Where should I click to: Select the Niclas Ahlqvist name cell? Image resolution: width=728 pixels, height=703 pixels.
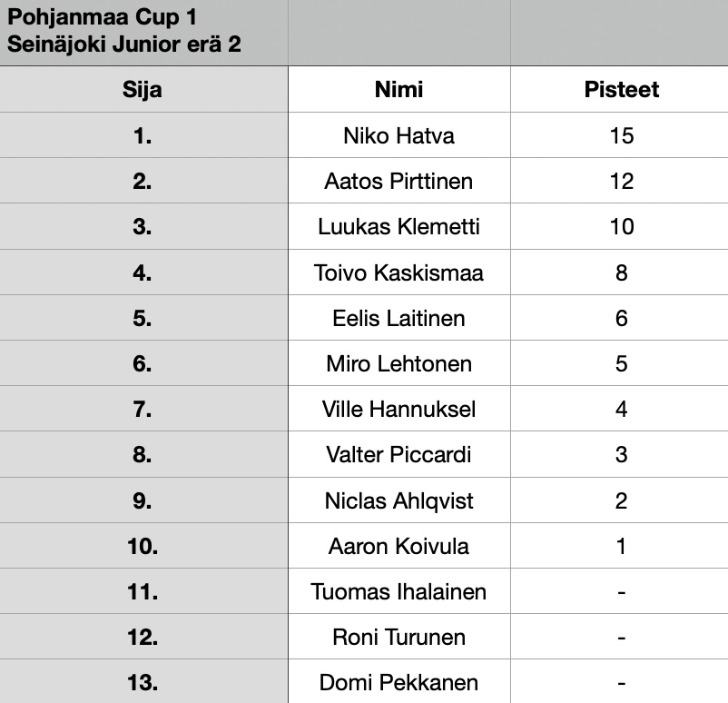tap(399, 500)
